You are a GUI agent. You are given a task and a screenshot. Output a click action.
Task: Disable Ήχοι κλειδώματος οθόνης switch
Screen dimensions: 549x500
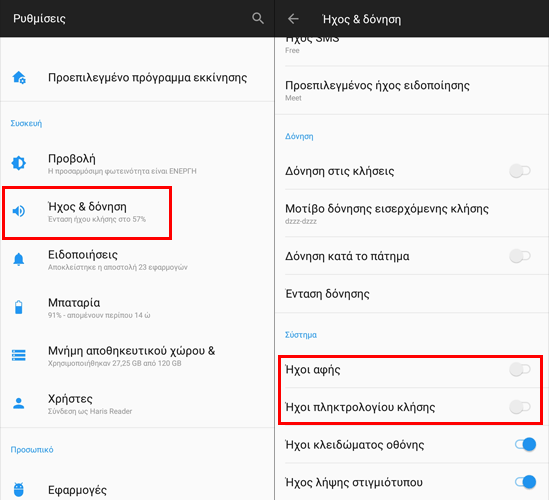(525, 445)
